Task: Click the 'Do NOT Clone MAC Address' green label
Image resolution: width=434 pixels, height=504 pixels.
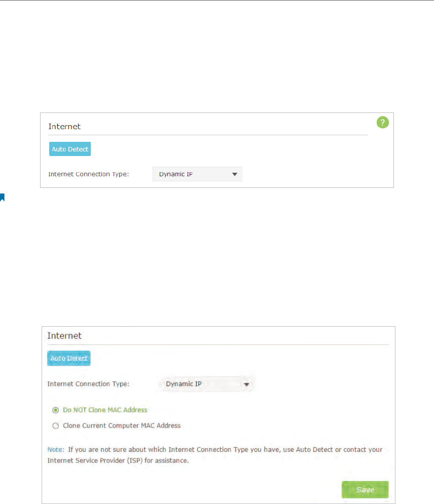Action: click(105, 410)
